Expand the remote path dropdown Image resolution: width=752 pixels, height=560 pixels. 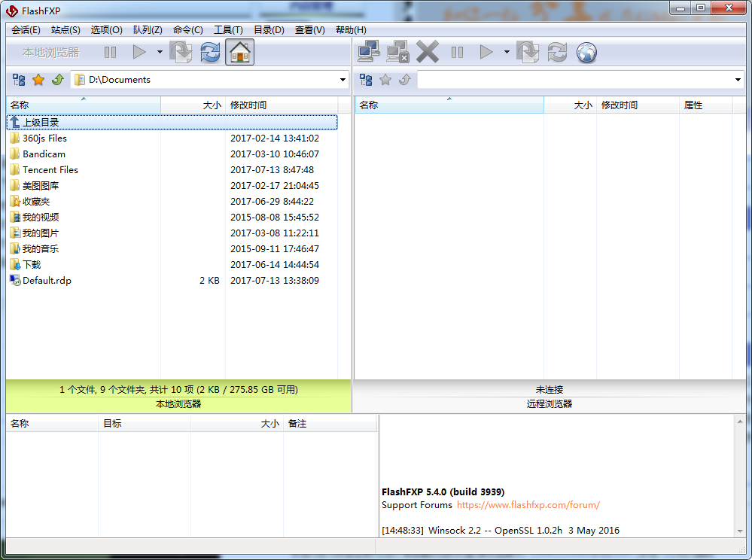[738, 80]
